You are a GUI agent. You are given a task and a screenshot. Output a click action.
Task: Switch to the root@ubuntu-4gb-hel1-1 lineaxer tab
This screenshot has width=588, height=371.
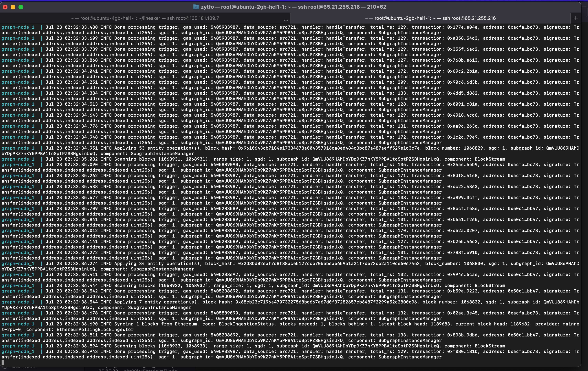[x=145, y=18]
